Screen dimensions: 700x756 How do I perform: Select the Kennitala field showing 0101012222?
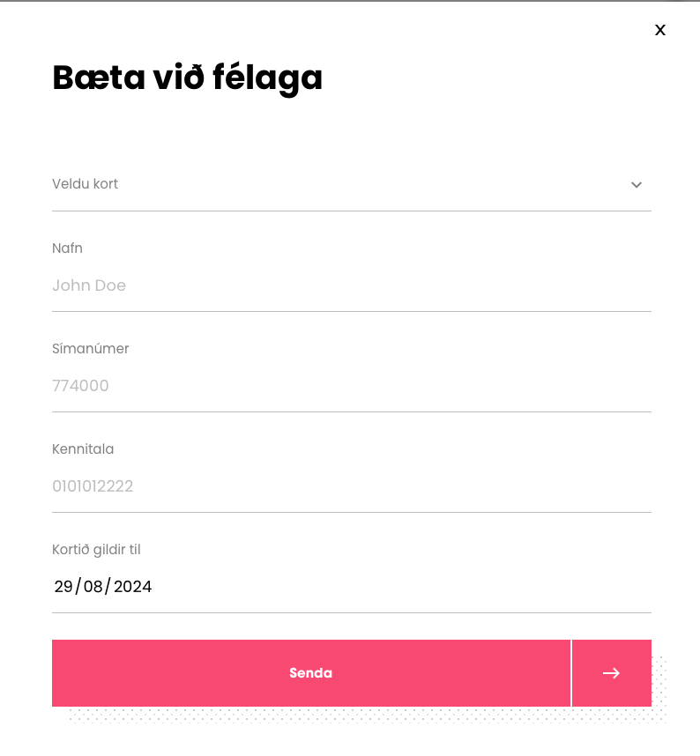pos(352,486)
